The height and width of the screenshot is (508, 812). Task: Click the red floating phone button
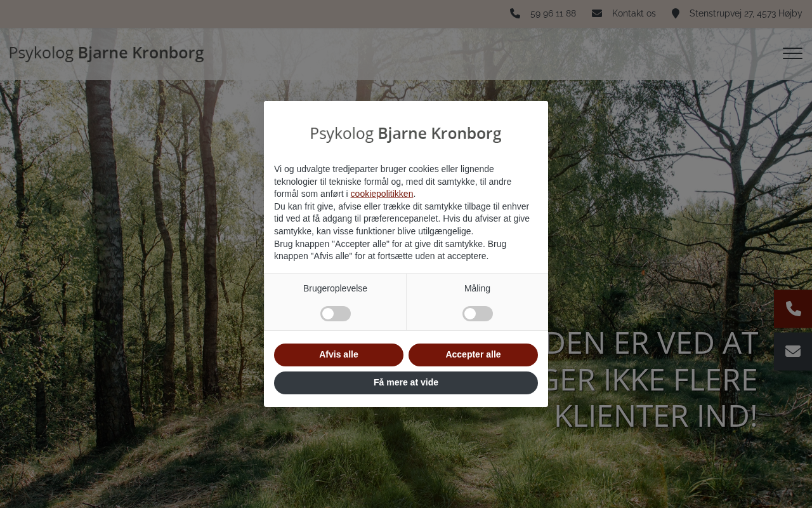click(x=793, y=309)
